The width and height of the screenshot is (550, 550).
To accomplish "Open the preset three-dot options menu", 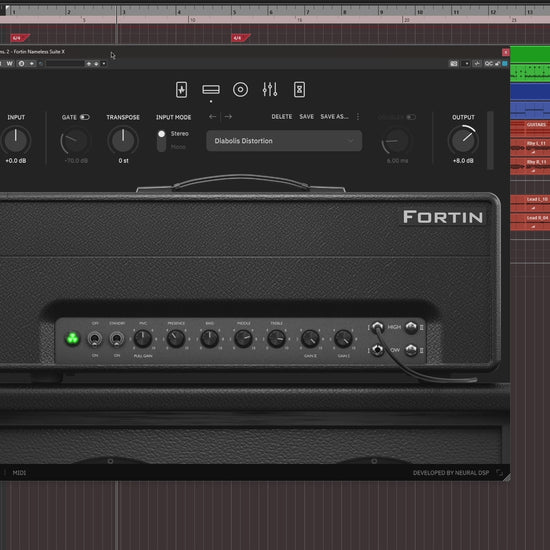I will click(358, 116).
